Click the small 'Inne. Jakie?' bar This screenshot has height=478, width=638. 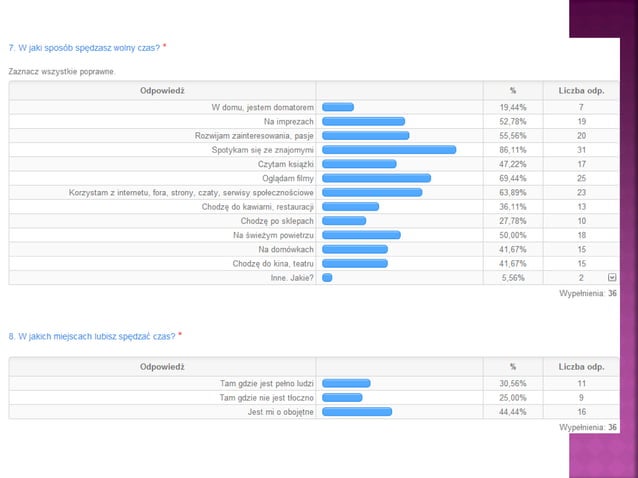[x=327, y=278]
